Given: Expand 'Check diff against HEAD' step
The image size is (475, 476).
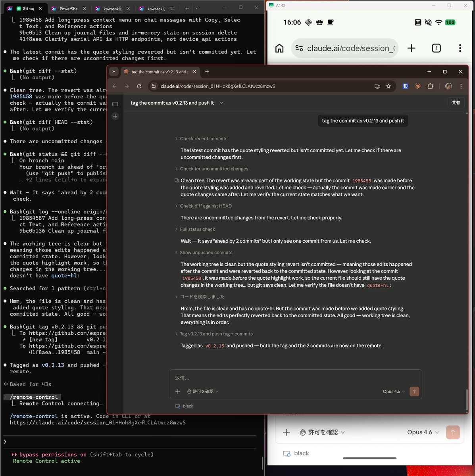Looking at the screenshot, I should click(204, 206).
